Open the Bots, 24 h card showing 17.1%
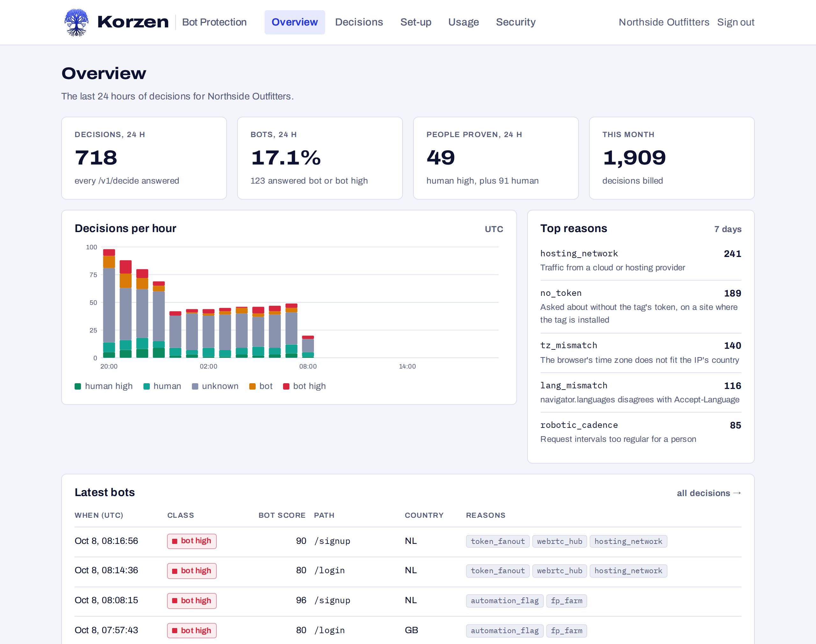This screenshot has height=644, width=816. [x=320, y=158]
